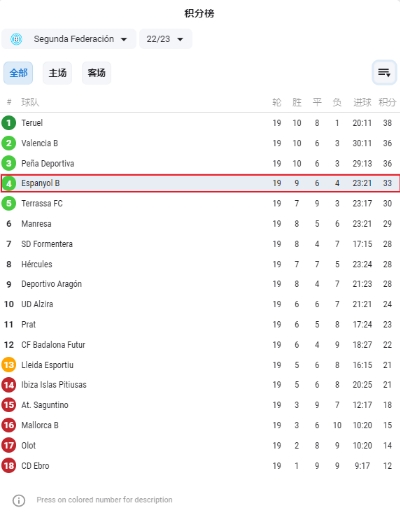Click the green position 1 badge
The width and height of the screenshot is (400, 515).
click(9, 123)
